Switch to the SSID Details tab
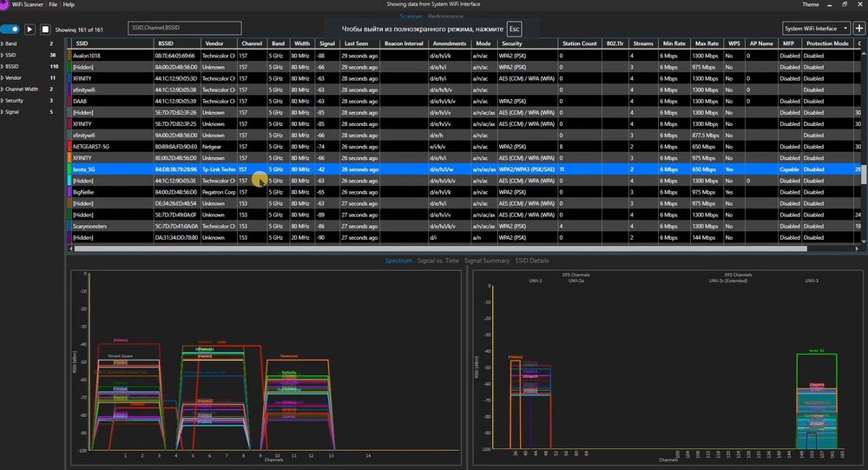 click(531, 261)
